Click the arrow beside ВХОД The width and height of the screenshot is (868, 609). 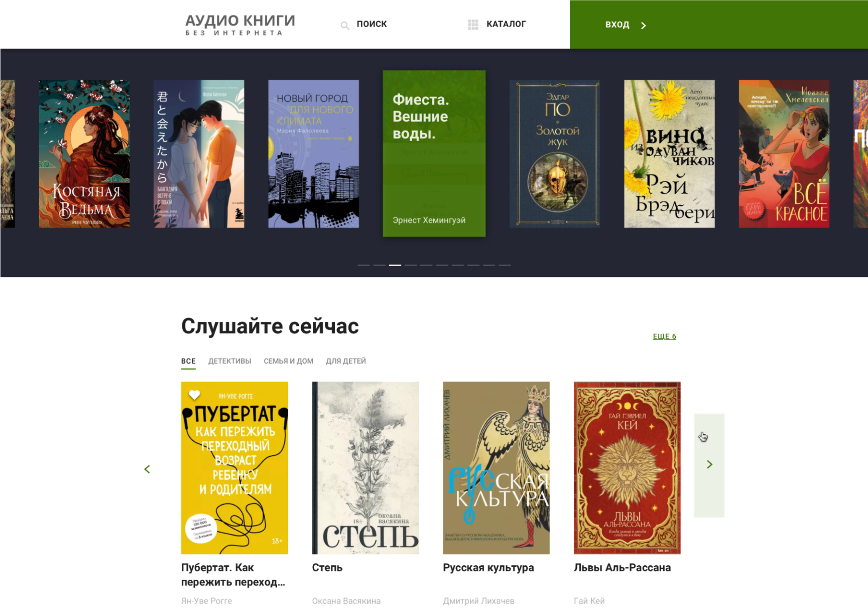(643, 26)
